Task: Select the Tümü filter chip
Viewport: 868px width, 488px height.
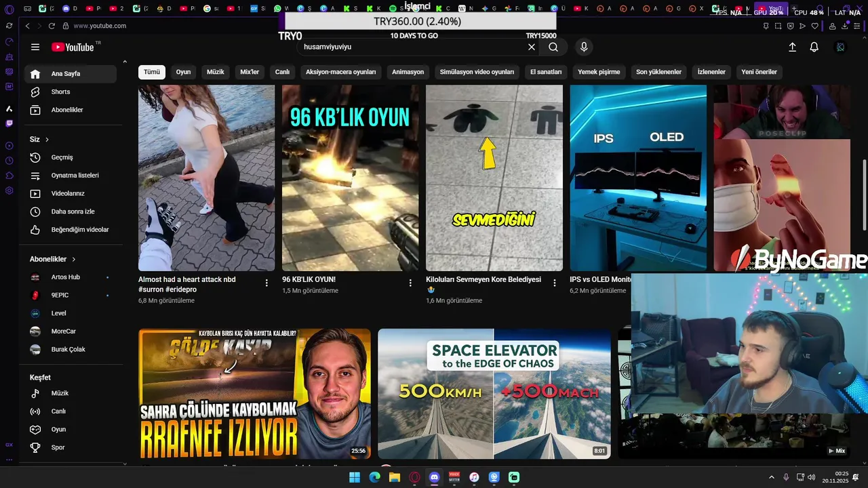Action: [152, 72]
